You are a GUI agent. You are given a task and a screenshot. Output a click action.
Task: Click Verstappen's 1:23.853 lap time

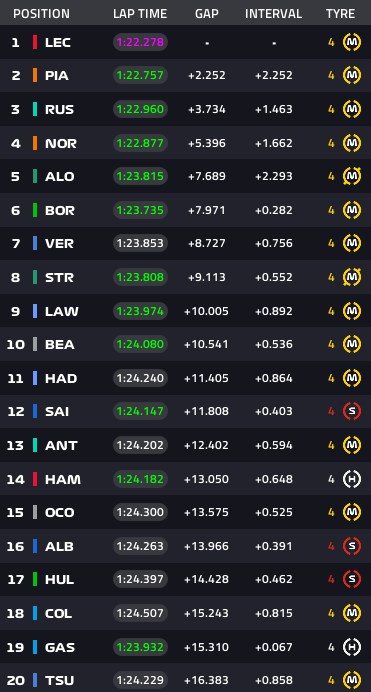(x=140, y=243)
